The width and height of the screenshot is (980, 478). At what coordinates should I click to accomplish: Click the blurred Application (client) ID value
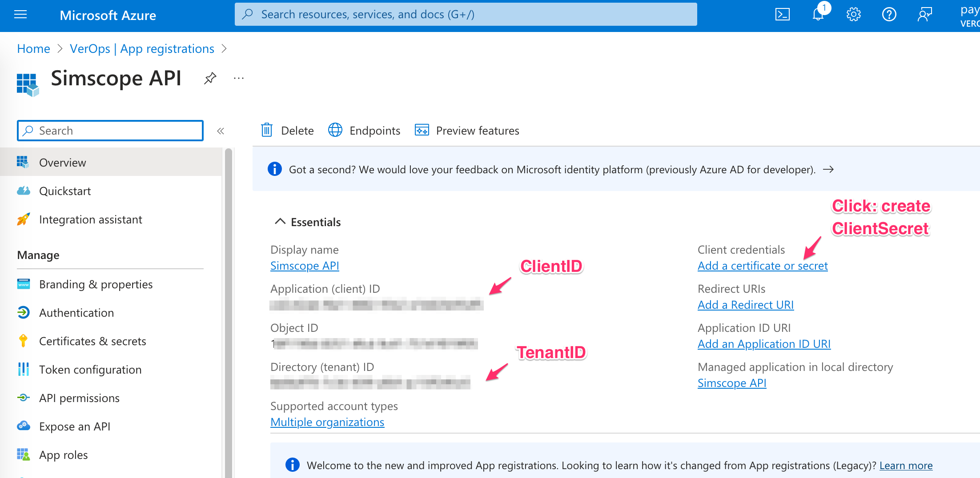[377, 305]
